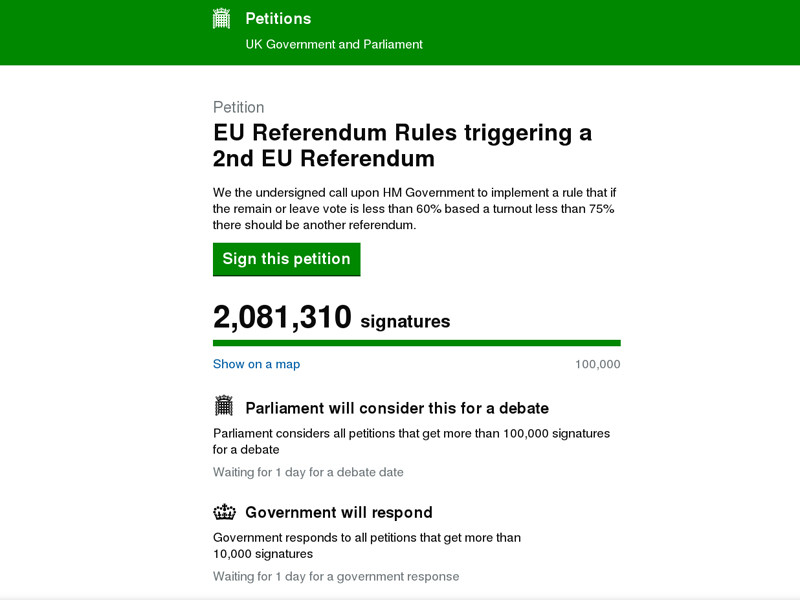Click the crown icon beside Government will respond
Image resolution: width=800 pixels, height=600 pixels.
(224, 512)
